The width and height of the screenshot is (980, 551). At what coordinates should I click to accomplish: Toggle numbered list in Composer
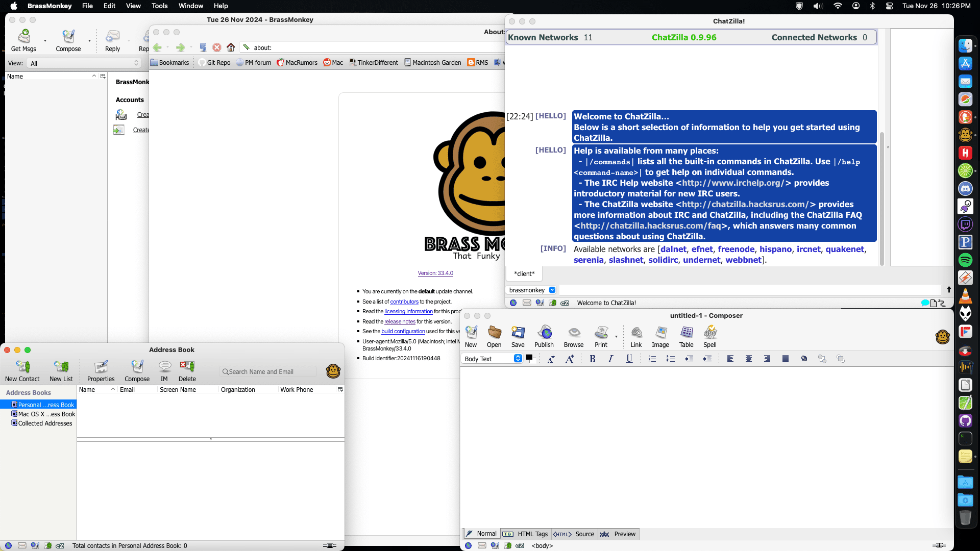point(671,359)
